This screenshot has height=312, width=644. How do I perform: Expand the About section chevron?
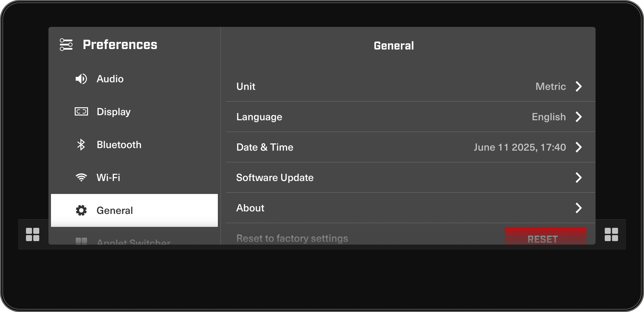[x=579, y=208]
